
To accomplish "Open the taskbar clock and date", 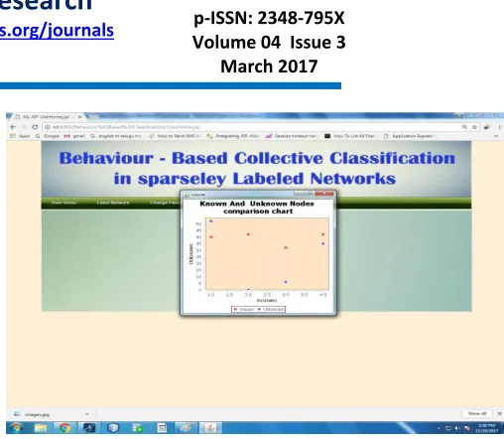I will pyautogui.click(x=486, y=428).
